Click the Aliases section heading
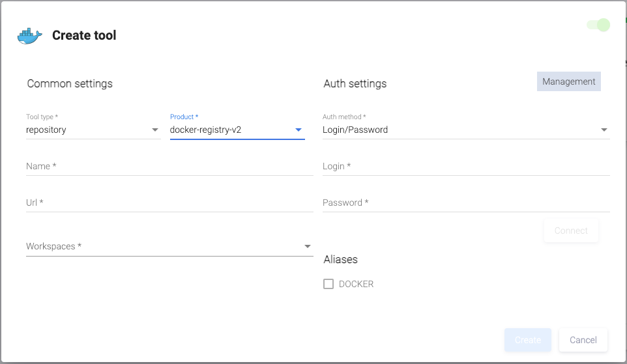Screen dimensions: 627x364 pos(340,259)
